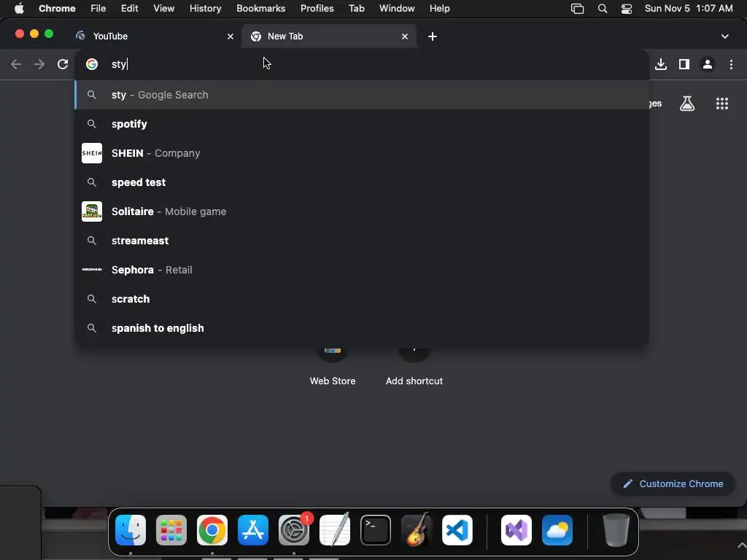
Task: Open the Window menu
Action: (x=397, y=9)
